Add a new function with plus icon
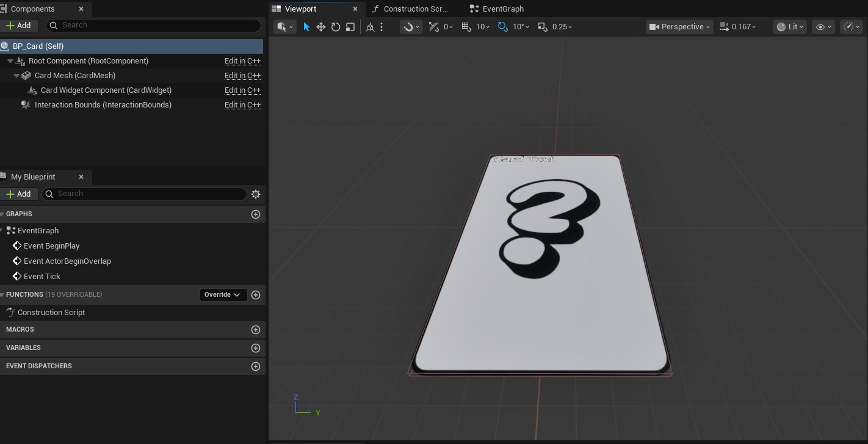This screenshot has width=868, height=444. [x=256, y=295]
